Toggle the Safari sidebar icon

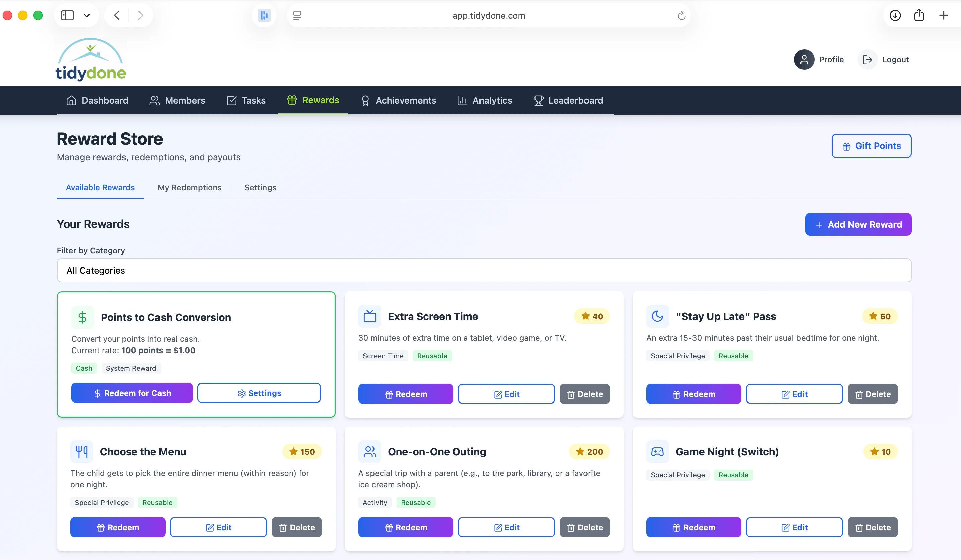point(67,15)
